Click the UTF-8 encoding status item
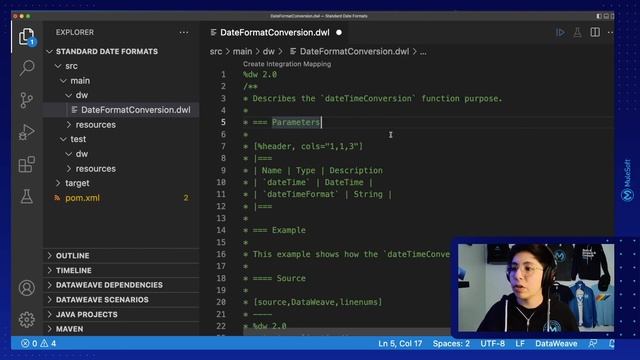The width and height of the screenshot is (640, 360). click(493, 344)
